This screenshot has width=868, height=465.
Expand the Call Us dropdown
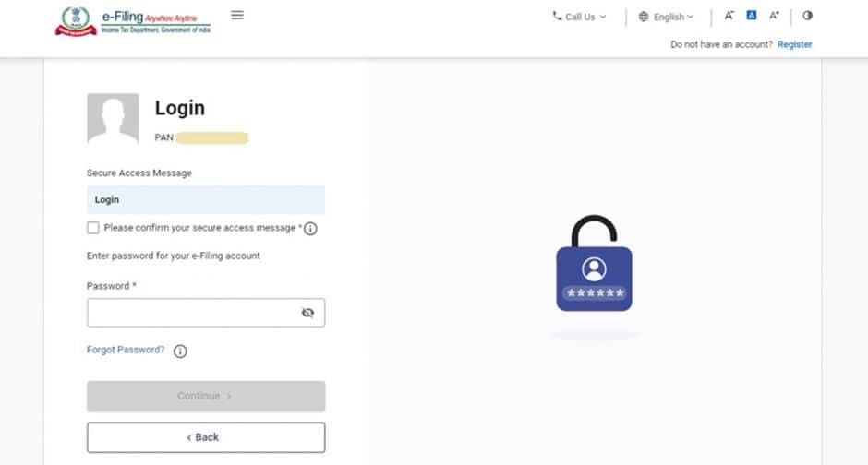(580, 17)
